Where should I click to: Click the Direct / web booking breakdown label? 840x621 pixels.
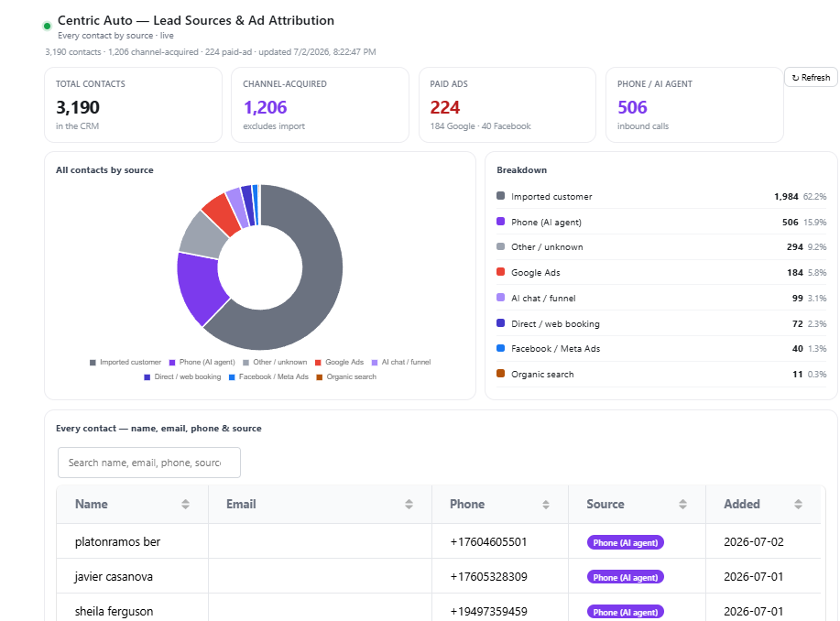point(555,324)
